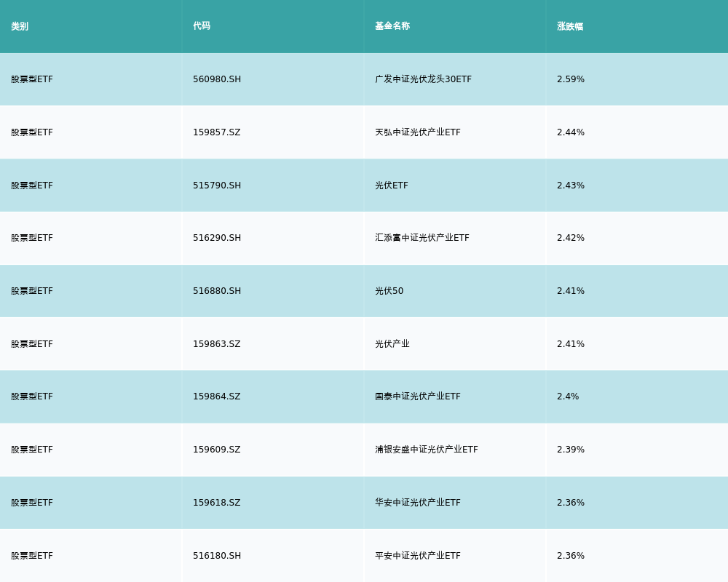Viewport: 728px width, 582px height.
Task: Select code 515790.SH
Action: click(217, 186)
